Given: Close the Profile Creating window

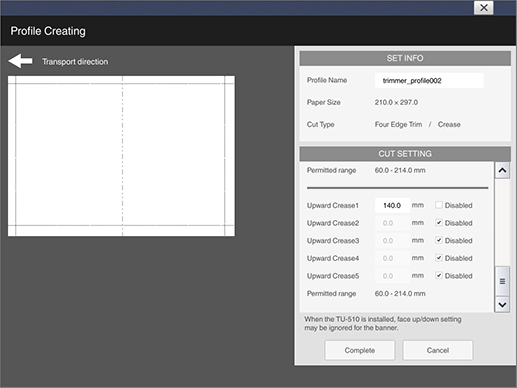Looking at the screenshot, I should tap(484, 7).
